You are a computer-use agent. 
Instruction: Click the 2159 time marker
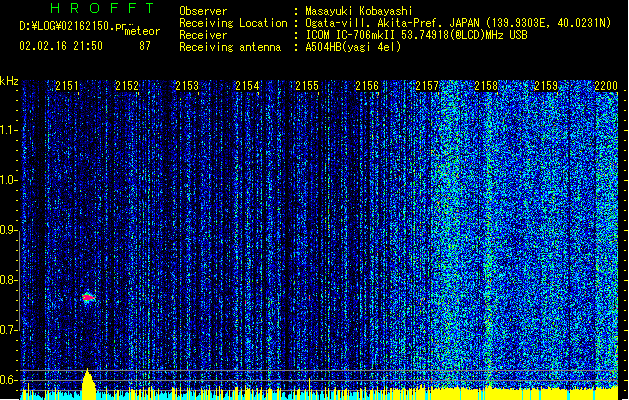tap(546, 86)
